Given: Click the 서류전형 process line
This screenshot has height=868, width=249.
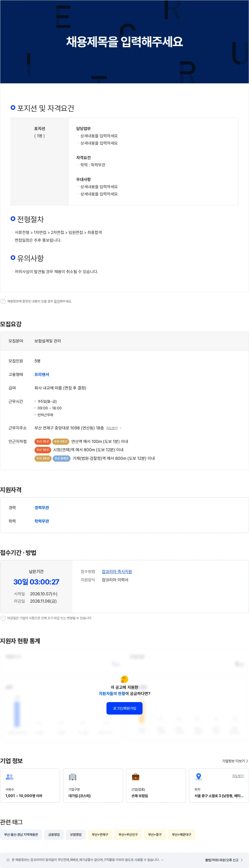Looking at the screenshot, I should click(x=58, y=232).
